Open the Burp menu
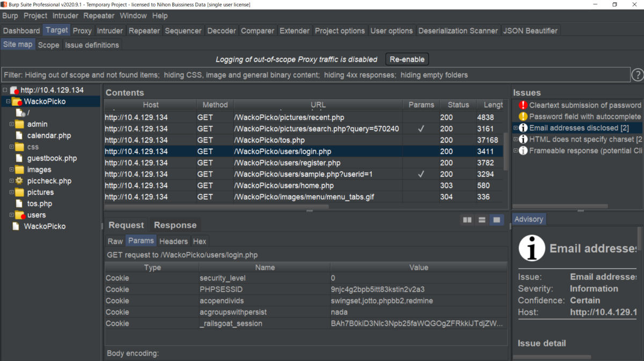Image resolution: width=644 pixels, height=361 pixels. point(10,16)
